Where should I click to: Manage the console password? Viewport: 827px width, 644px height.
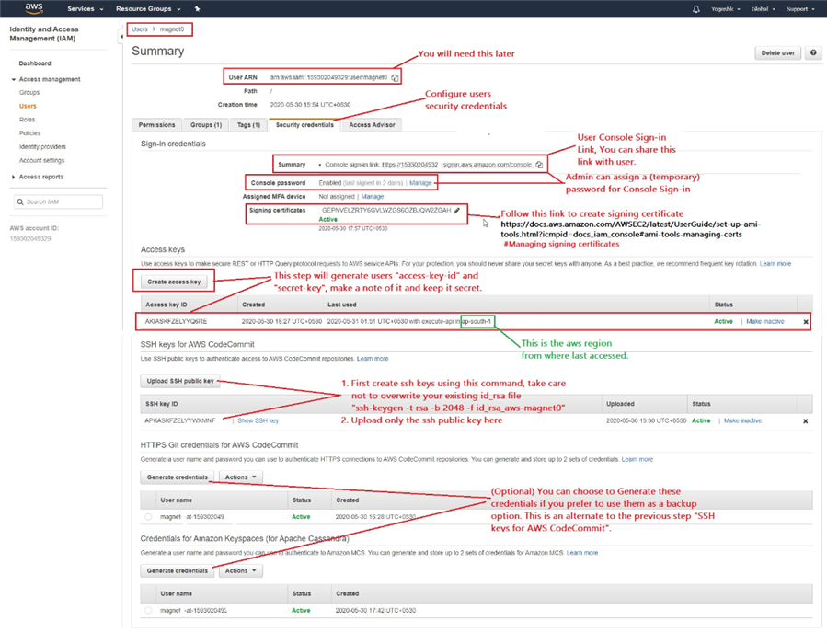click(x=420, y=183)
